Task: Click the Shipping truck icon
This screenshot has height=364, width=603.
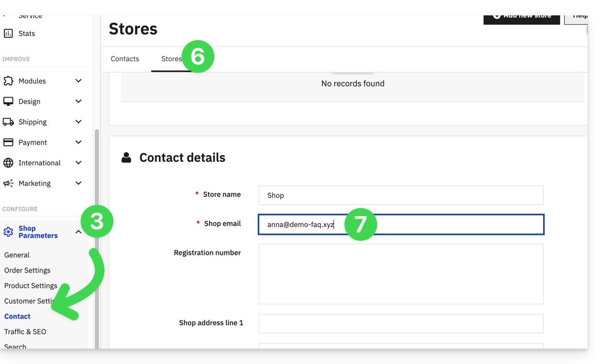Action: [8, 122]
